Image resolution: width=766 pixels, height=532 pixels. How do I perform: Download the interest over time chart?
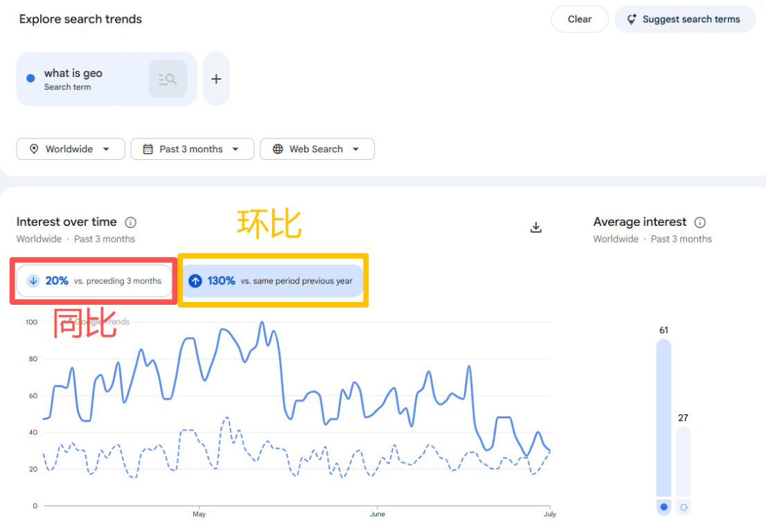(536, 227)
